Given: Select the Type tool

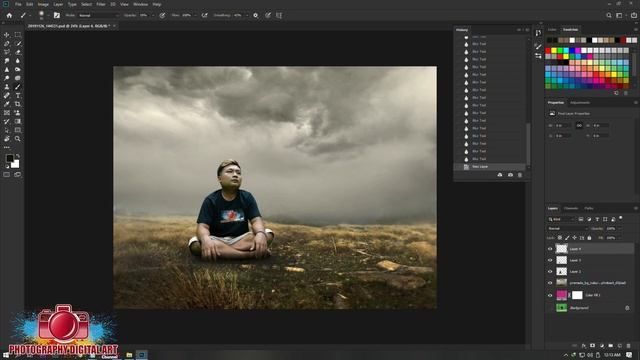Looking at the screenshot, I should point(18,95).
